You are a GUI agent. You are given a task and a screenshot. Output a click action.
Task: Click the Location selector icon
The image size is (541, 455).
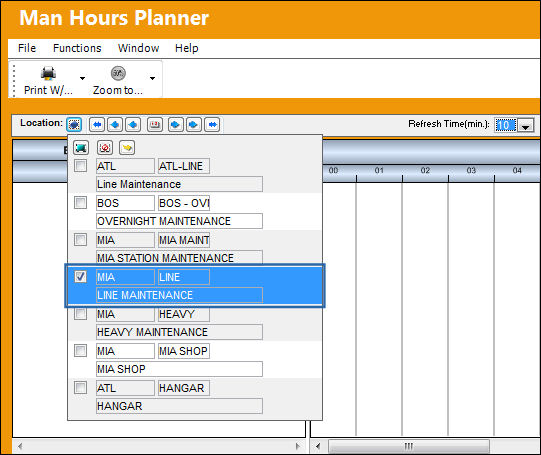(74, 124)
